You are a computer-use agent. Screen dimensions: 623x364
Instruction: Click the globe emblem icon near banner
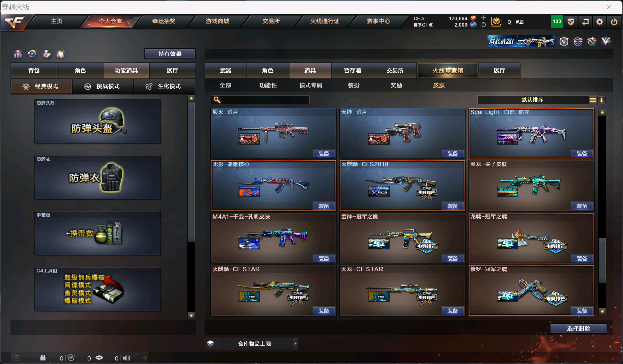578,41
